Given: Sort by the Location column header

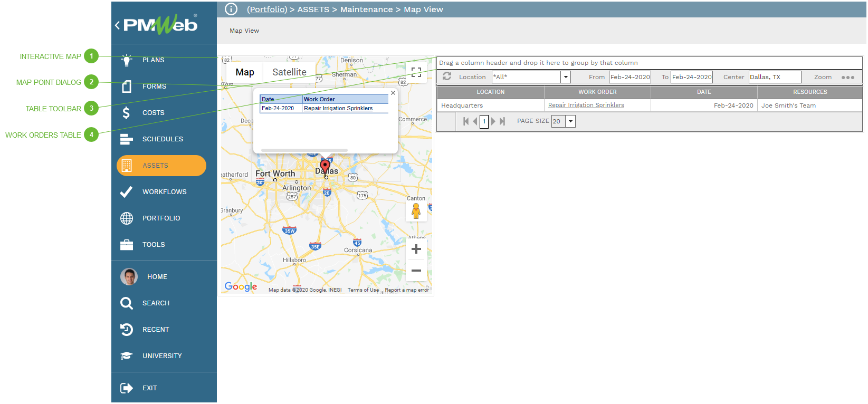Looking at the screenshot, I should (x=491, y=92).
